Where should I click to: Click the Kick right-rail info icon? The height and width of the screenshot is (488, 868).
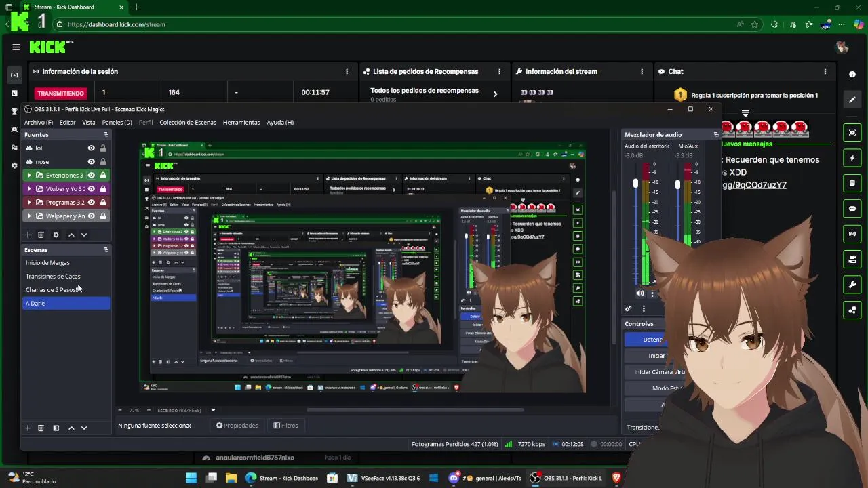pyautogui.click(x=852, y=74)
